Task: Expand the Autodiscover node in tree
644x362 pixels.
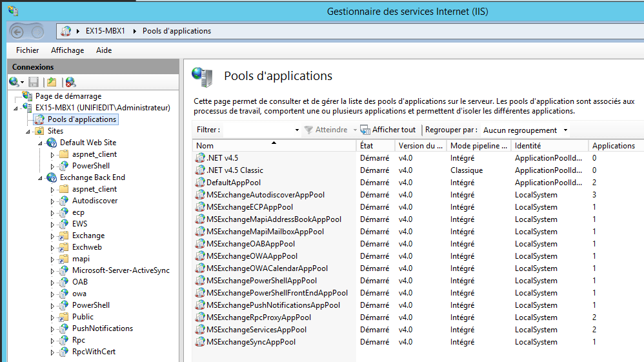Action: coord(53,201)
